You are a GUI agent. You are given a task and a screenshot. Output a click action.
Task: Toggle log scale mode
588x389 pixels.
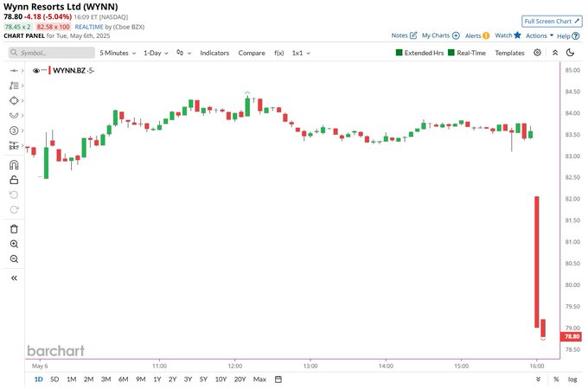pos(572,379)
